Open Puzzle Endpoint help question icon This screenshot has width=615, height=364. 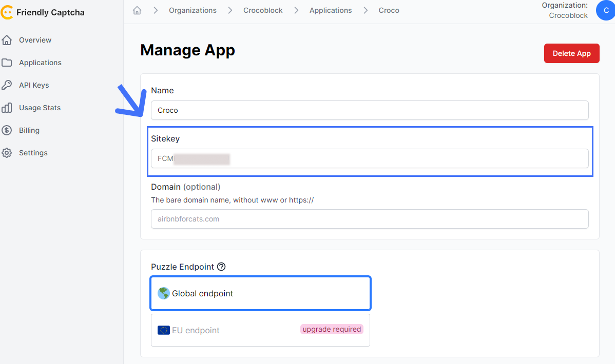tap(221, 267)
